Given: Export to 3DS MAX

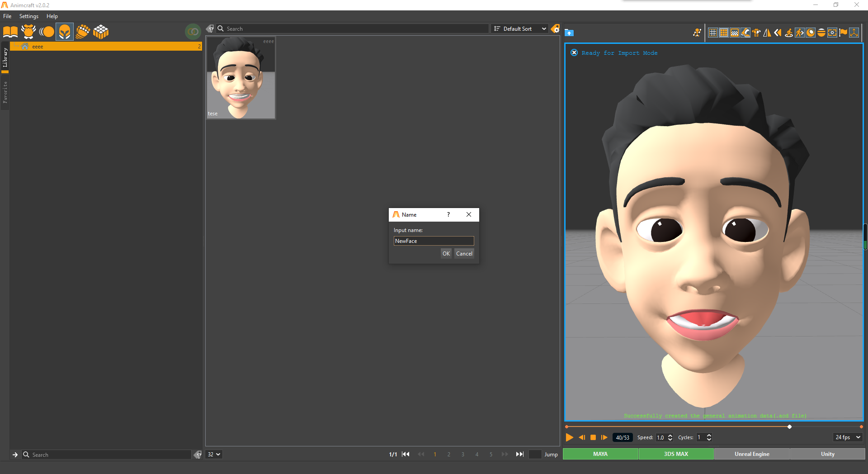Looking at the screenshot, I should [676, 454].
